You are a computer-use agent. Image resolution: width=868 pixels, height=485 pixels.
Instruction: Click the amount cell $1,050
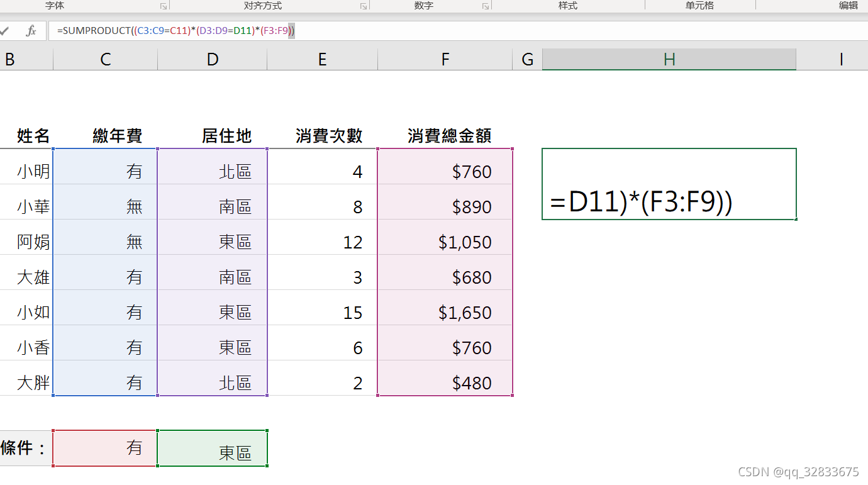[x=445, y=237]
